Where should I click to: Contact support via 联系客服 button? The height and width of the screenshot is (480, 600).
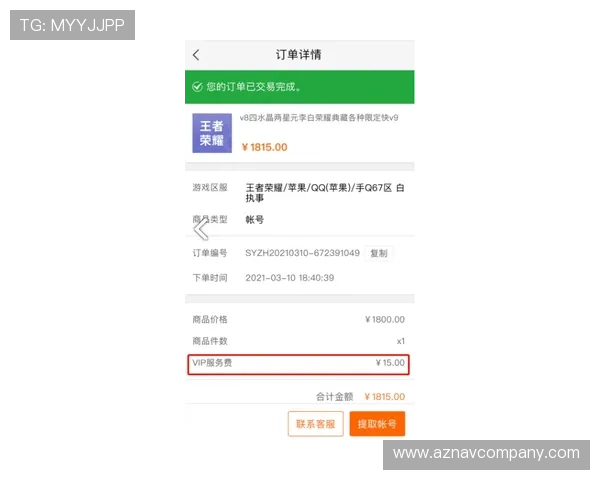(316, 424)
